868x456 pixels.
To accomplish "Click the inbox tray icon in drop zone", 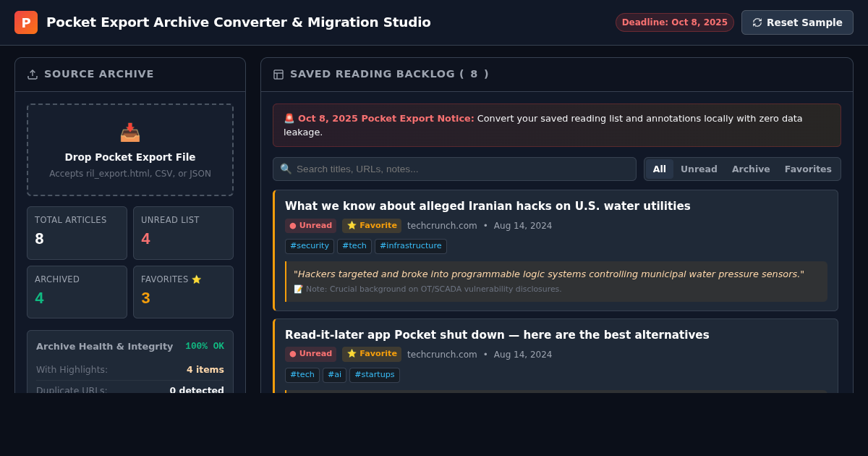I will click(130, 132).
